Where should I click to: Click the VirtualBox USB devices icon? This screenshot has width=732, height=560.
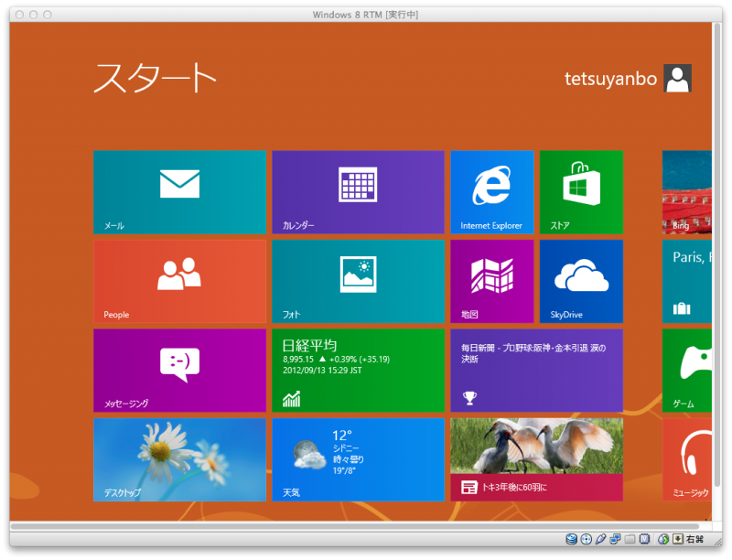pos(601,540)
